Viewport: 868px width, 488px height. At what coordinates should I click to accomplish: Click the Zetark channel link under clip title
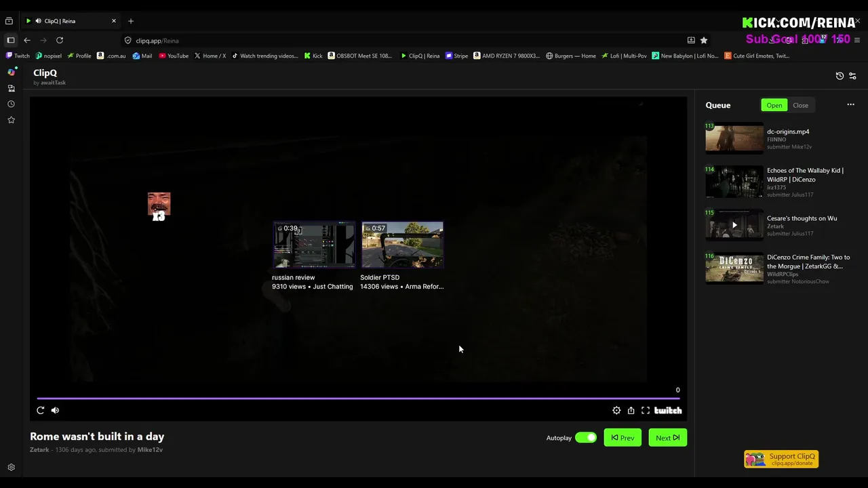click(x=39, y=449)
